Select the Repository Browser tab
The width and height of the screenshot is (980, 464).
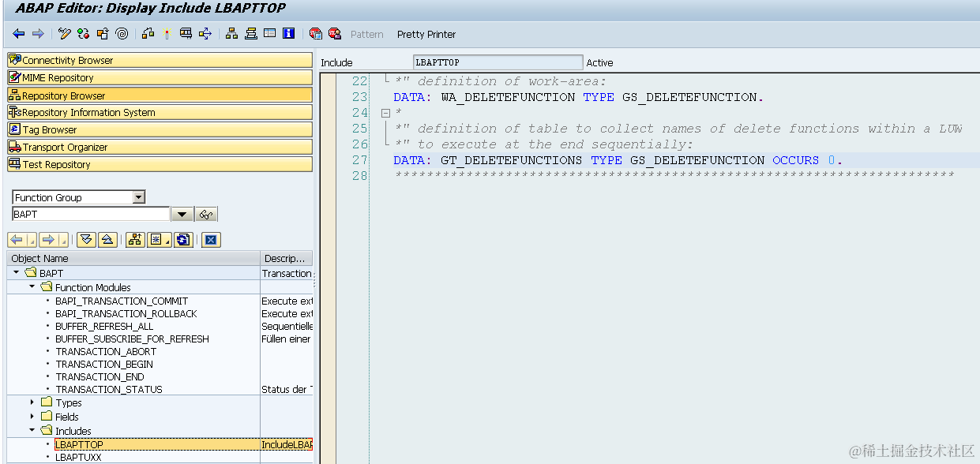[x=160, y=95]
